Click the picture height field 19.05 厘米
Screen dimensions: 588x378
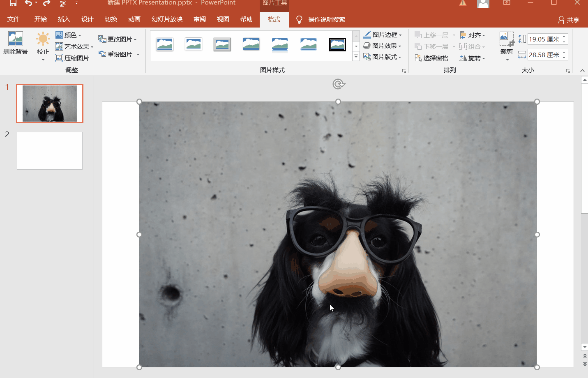click(544, 39)
